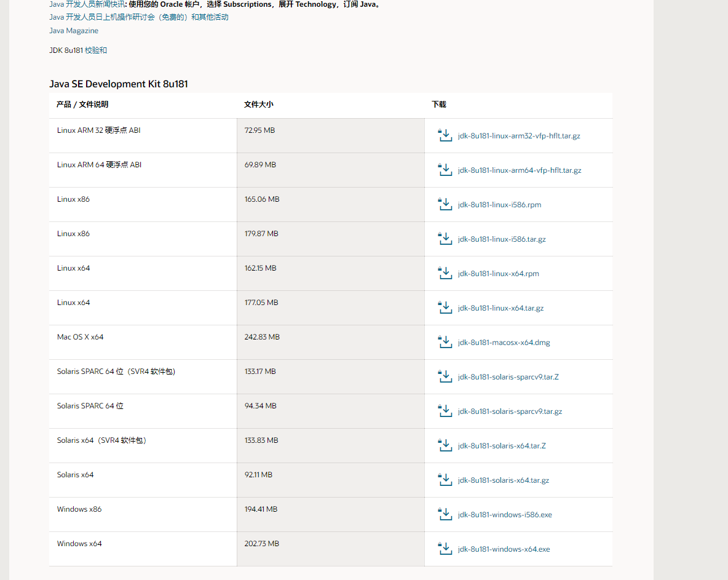
Task: Click download icon for jdk-8u181-linux-i586.rpm
Action: [445, 204]
